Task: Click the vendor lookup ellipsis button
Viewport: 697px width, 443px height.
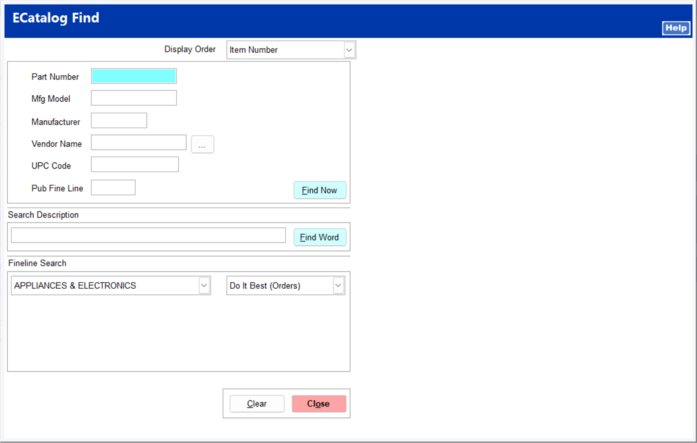Action: (202, 145)
